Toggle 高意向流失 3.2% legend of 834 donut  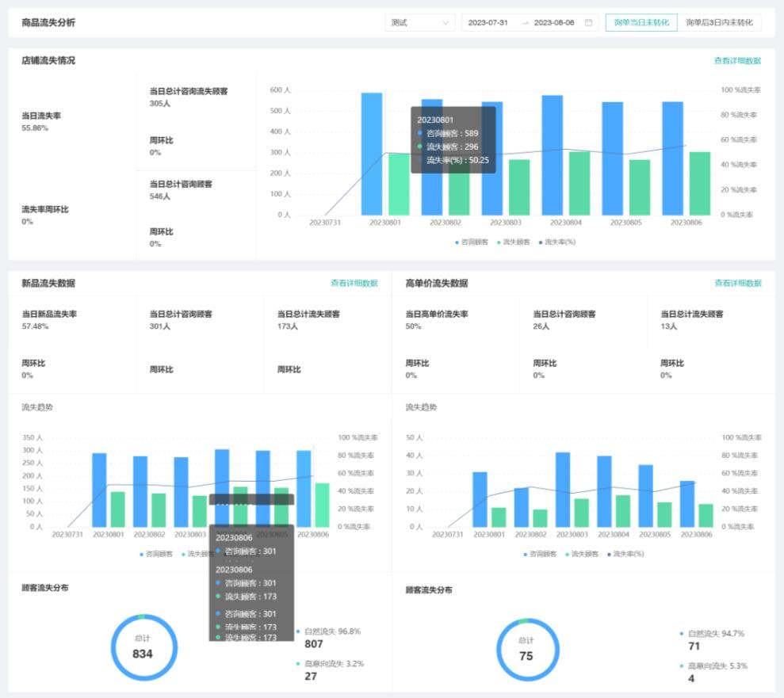tap(330, 663)
